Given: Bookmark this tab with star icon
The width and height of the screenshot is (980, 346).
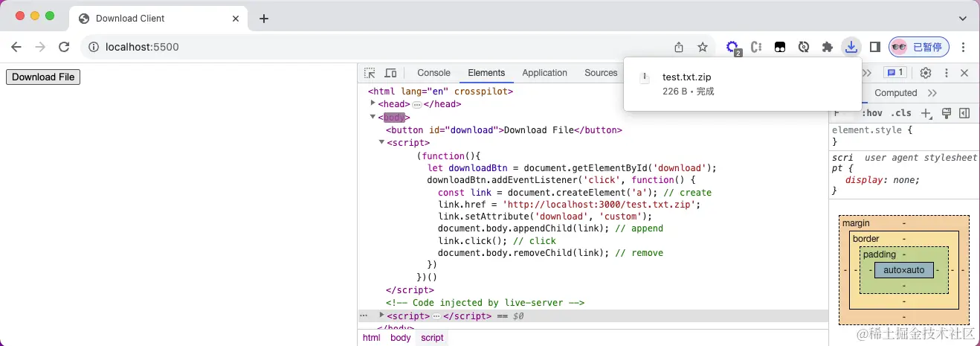Looking at the screenshot, I should pos(703,47).
